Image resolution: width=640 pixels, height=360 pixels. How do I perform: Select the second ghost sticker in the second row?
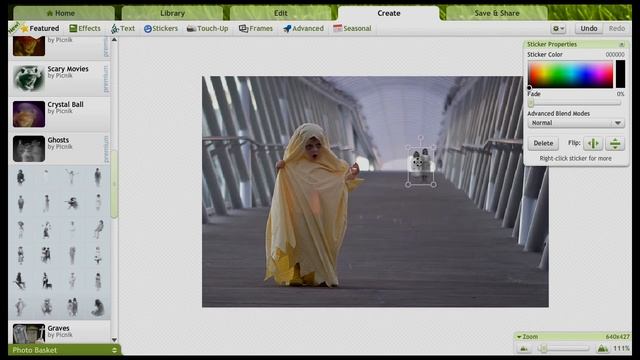pos(46,203)
